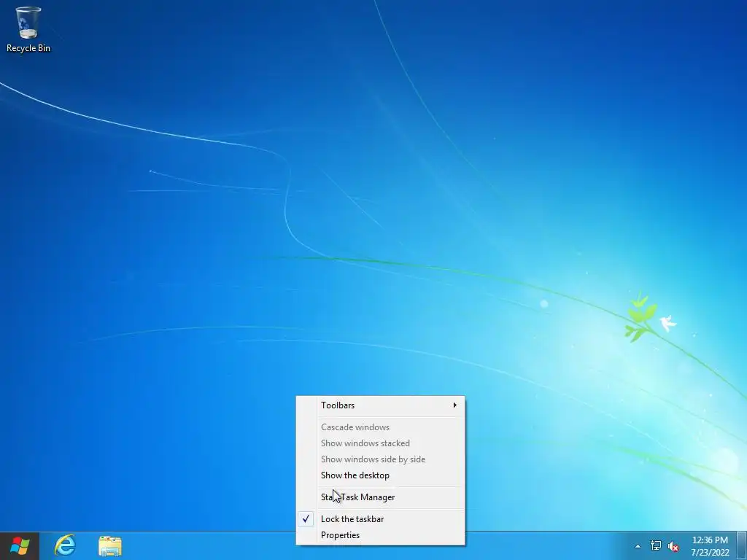
Task: Expand the Toolbars submenu
Action: pos(380,405)
